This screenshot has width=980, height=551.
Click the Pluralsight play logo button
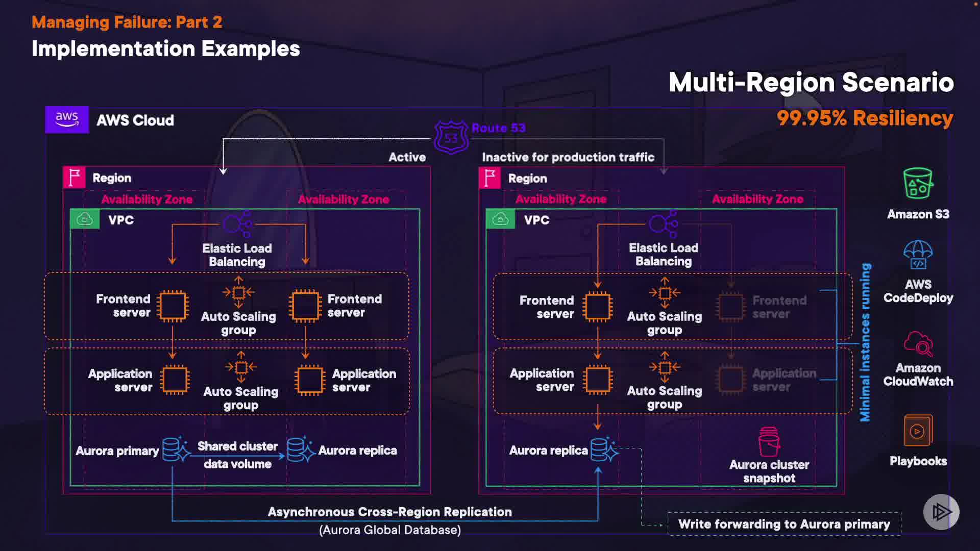click(941, 512)
